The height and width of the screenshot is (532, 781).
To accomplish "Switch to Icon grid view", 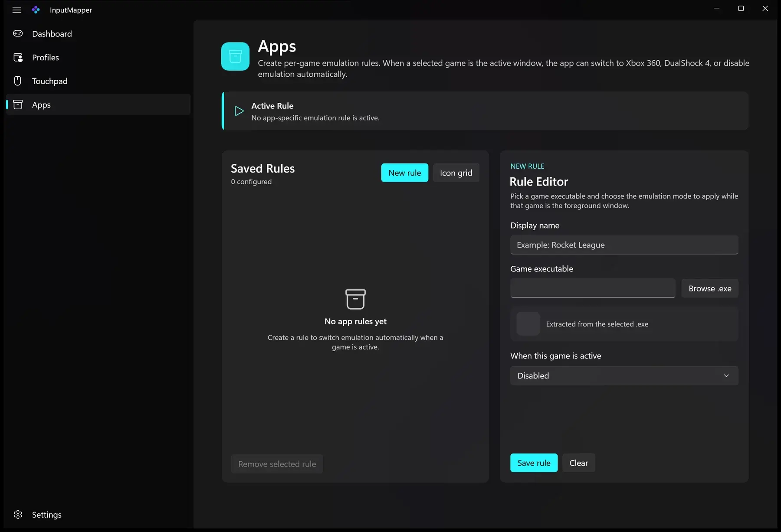I will [x=456, y=173].
